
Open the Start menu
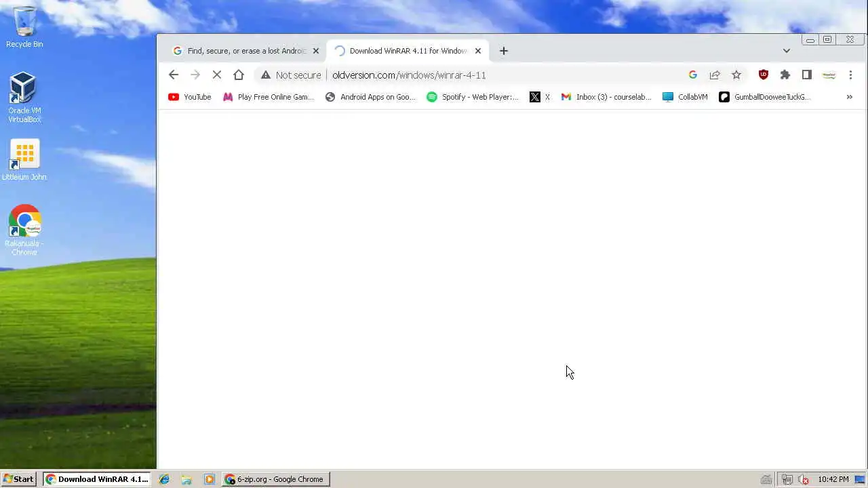pyautogui.click(x=19, y=479)
